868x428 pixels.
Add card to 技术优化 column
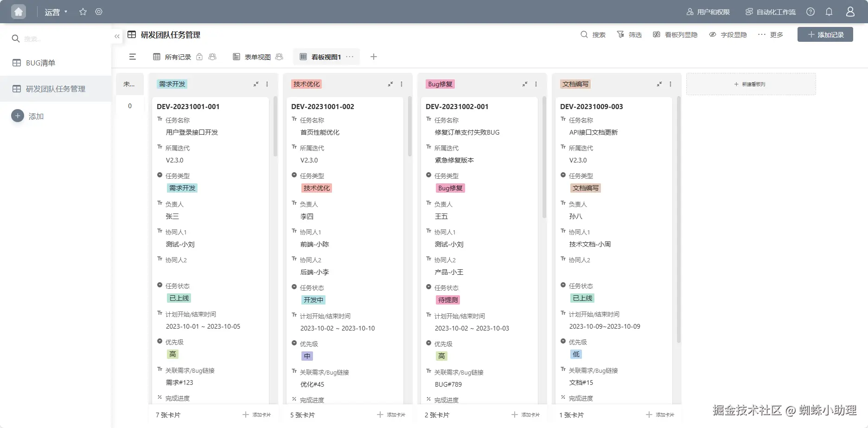(391, 415)
